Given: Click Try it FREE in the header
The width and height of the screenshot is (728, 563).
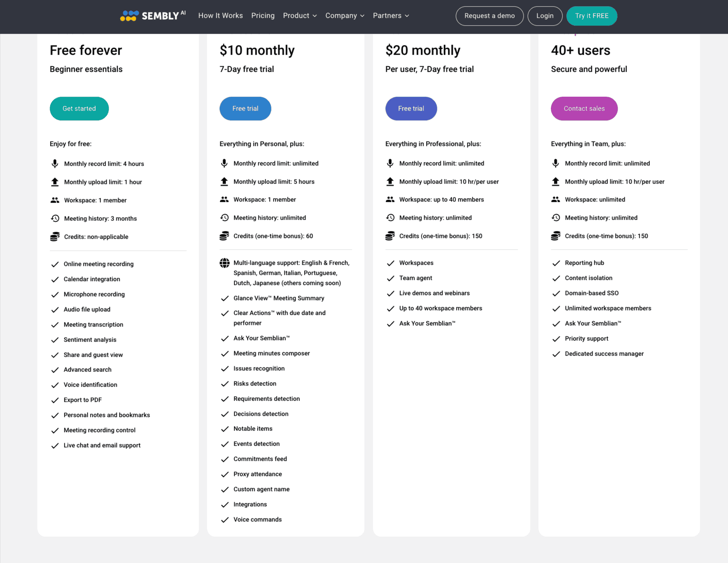Looking at the screenshot, I should [591, 16].
